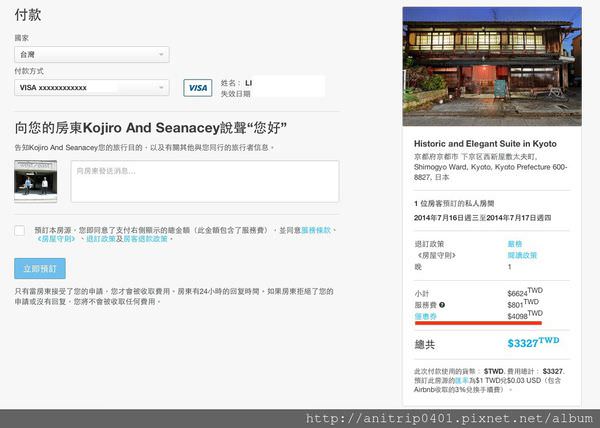Open the 匯率 exchange rate link
Image resolution: width=600 pixels, height=428 pixels.
pyautogui.click(x=462, y=381)
